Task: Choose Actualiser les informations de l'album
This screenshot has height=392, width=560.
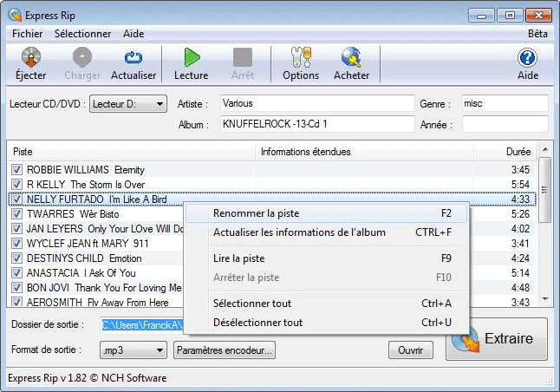Action: click(327, 232)
